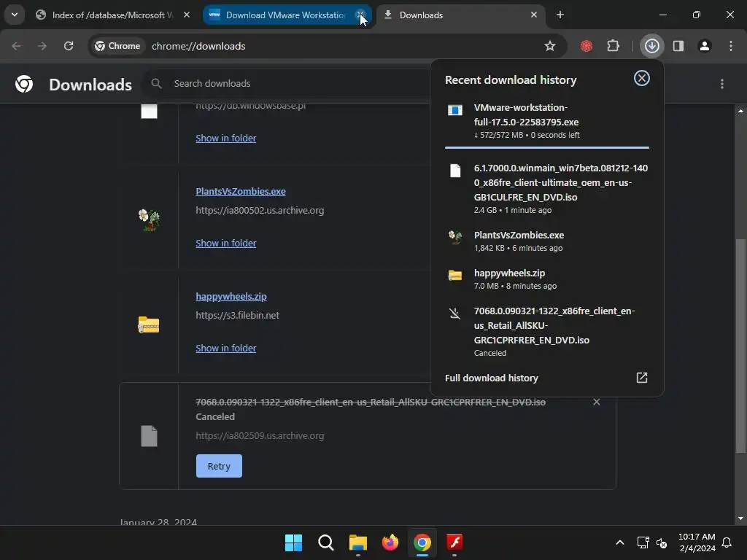Screen dimensions: 747x560
Task: Open the muted volume tray icon
Action: click(662, 542)
